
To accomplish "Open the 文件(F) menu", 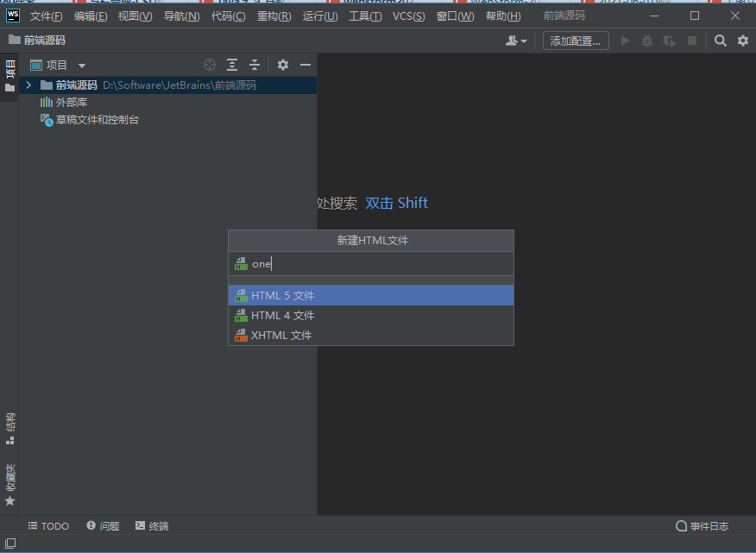I will pos(47,16).
